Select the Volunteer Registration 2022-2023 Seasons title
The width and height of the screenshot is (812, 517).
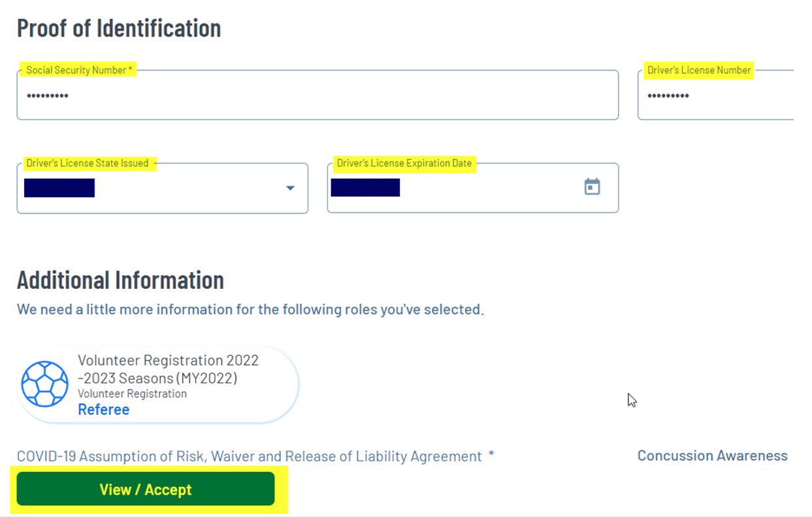(168, 369)
